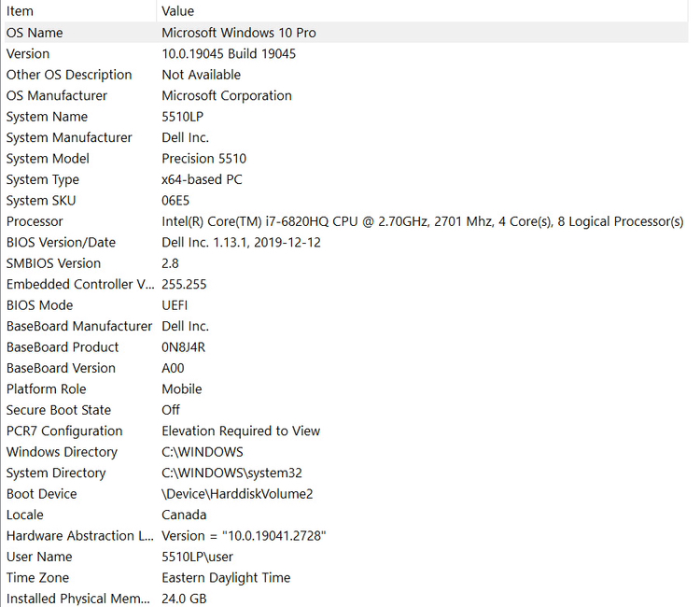Screen dimensions: 700x607
Task: Click the Item column header
Action: (79, 10)
